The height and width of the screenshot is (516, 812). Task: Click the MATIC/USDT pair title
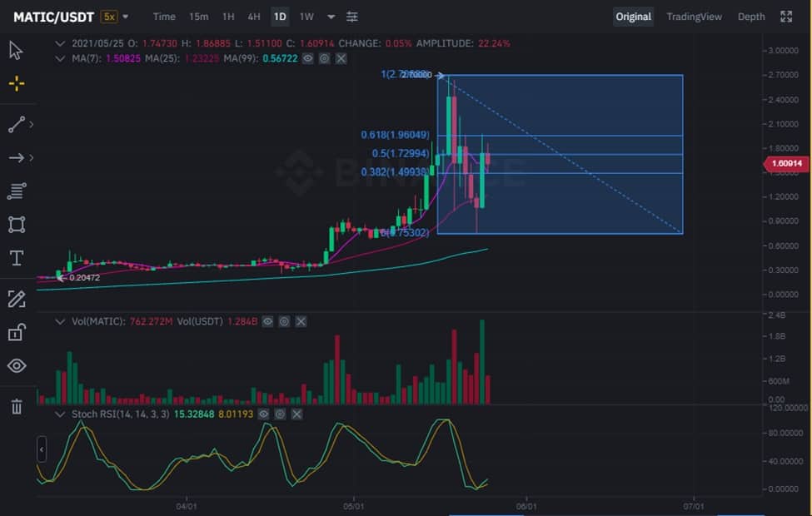(54, 17)
